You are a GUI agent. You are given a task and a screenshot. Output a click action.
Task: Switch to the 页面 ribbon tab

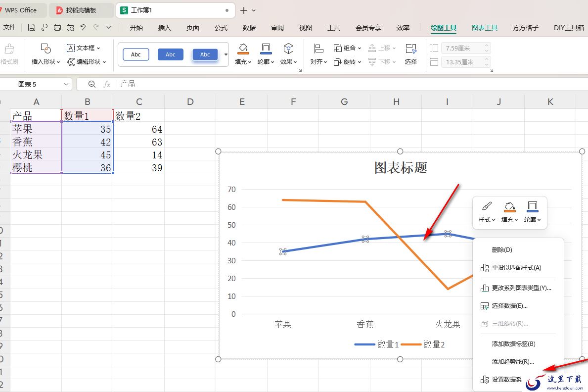(193, 27)
